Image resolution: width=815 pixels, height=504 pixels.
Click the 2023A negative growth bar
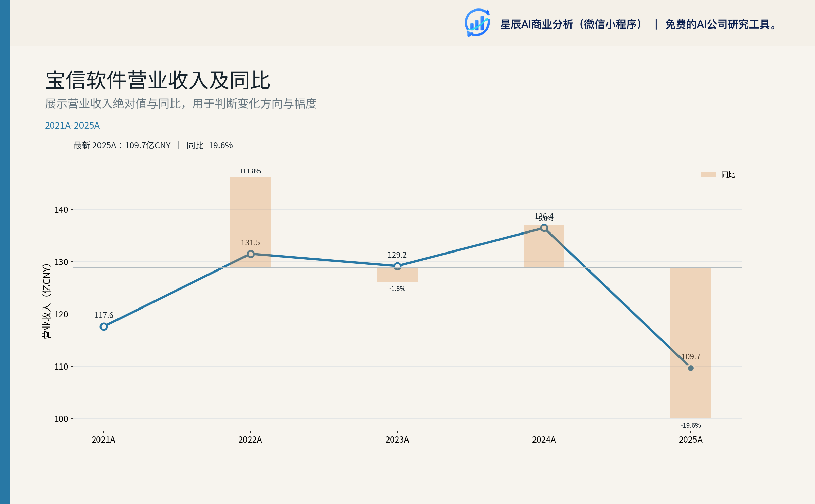coord(397,275)
